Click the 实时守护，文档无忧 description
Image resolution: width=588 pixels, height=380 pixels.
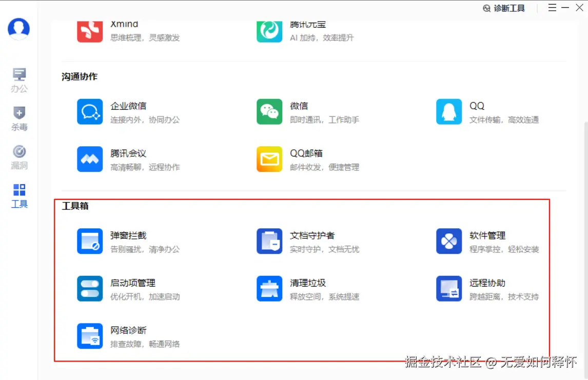click(x=324, y=249)
